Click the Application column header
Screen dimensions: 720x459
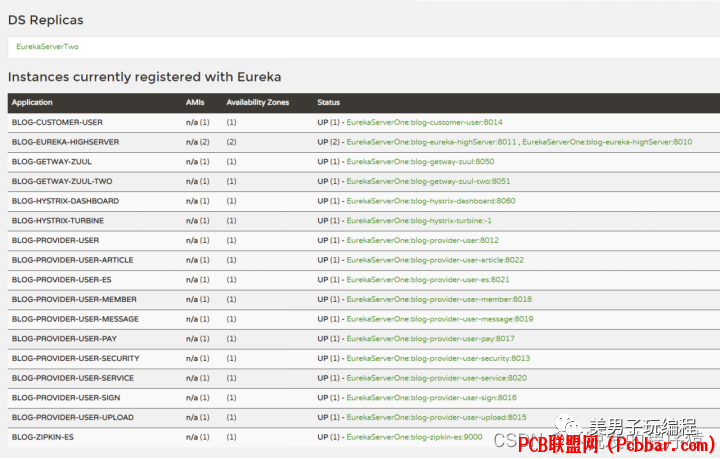(32, 102)
